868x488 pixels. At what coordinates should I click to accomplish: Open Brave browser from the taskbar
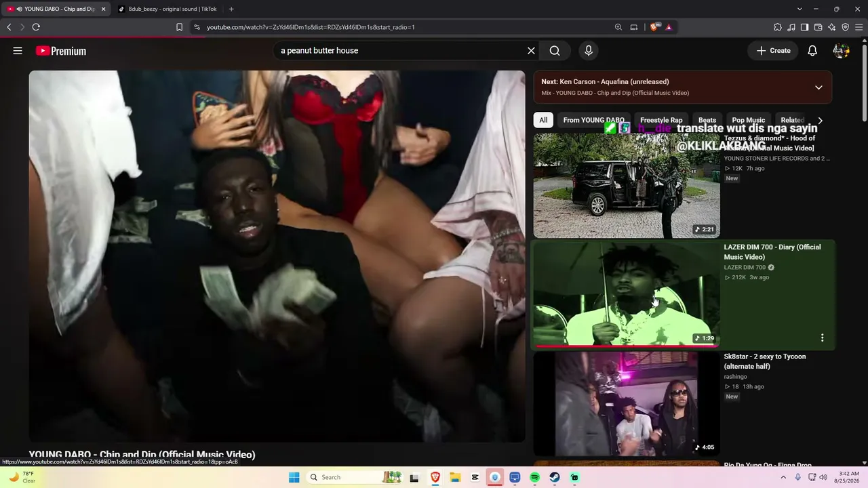(435, 477)
